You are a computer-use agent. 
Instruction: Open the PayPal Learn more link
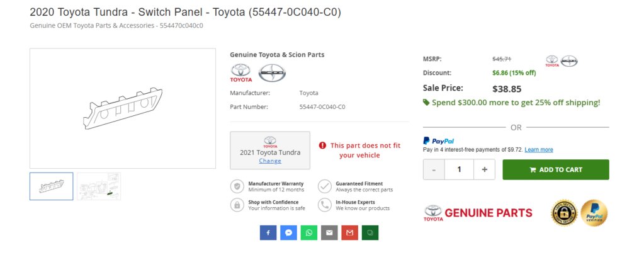(539, 149)
